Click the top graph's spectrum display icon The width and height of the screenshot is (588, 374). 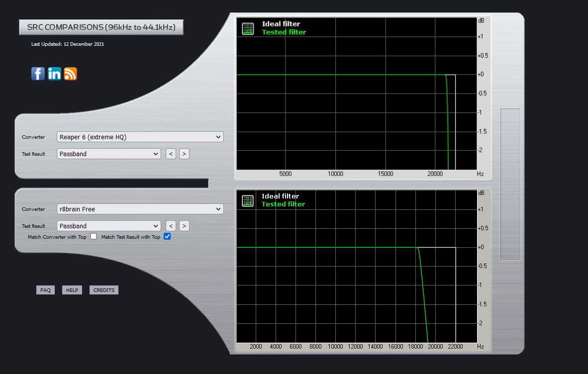248,28
